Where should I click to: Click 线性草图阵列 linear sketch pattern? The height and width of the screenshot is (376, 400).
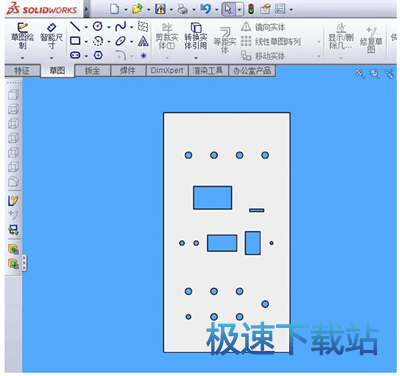[271, 41]
